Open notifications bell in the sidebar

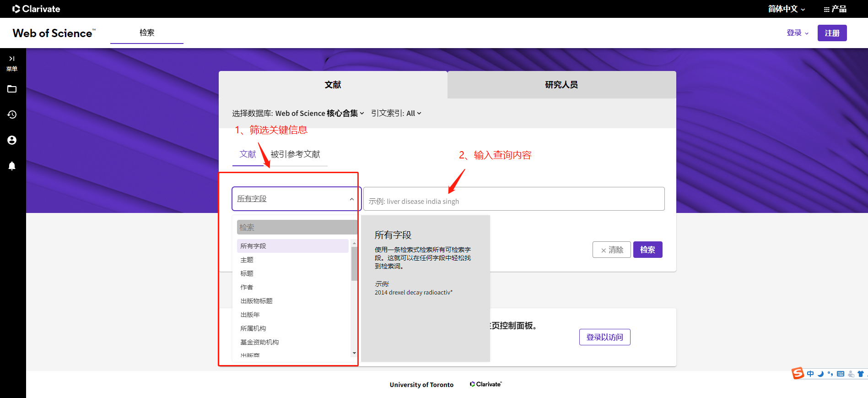point(12,166)
